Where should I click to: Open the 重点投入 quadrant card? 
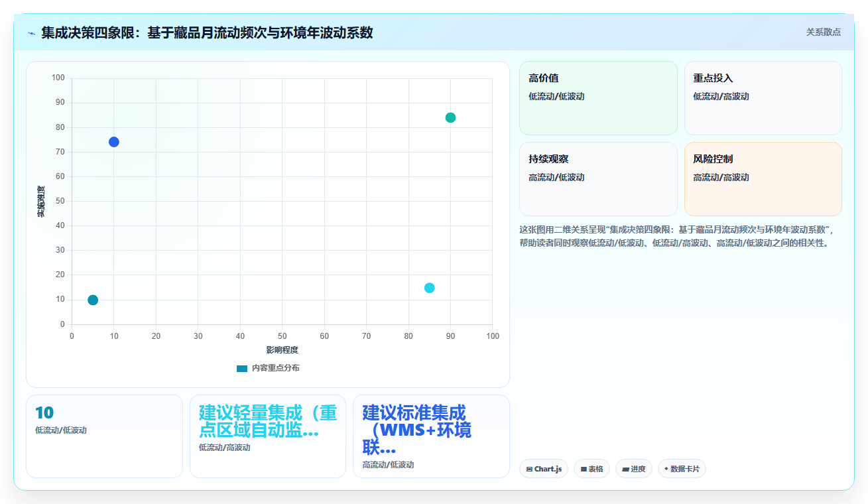(763, 98)
